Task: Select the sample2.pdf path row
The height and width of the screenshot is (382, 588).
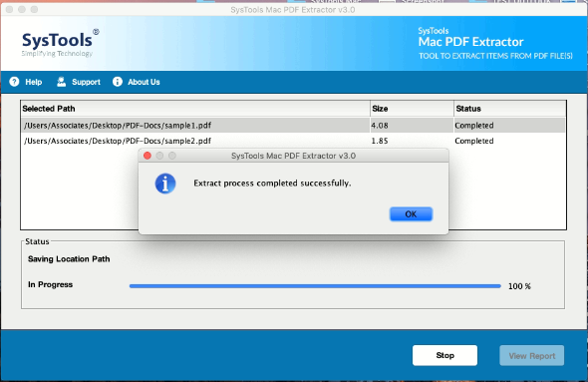Action: 293,141
